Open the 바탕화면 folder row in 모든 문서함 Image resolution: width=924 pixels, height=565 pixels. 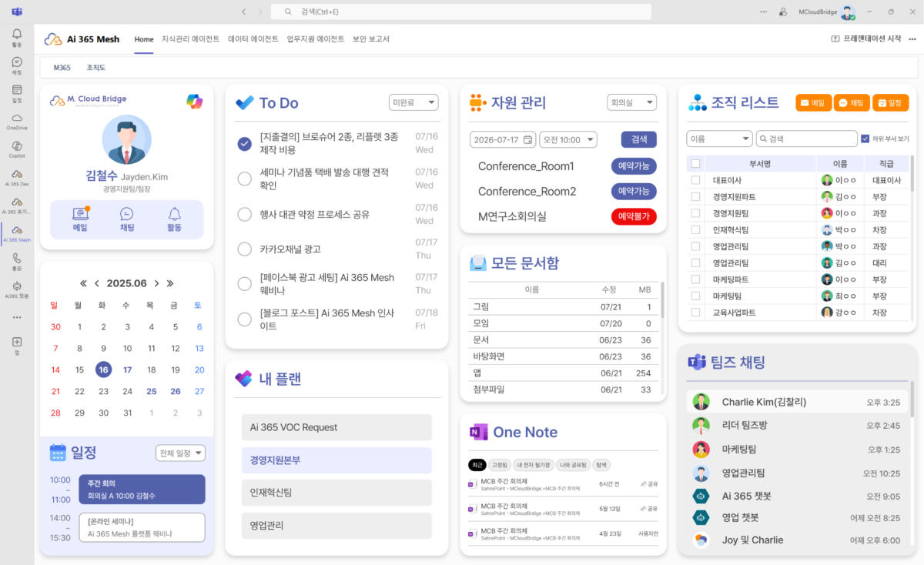[564, 356]
